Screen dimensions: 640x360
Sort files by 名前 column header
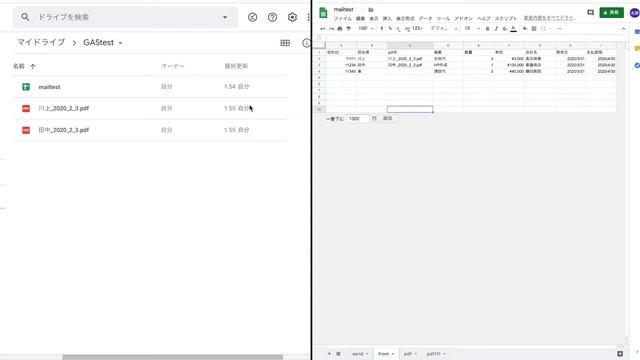pos(19,66)
